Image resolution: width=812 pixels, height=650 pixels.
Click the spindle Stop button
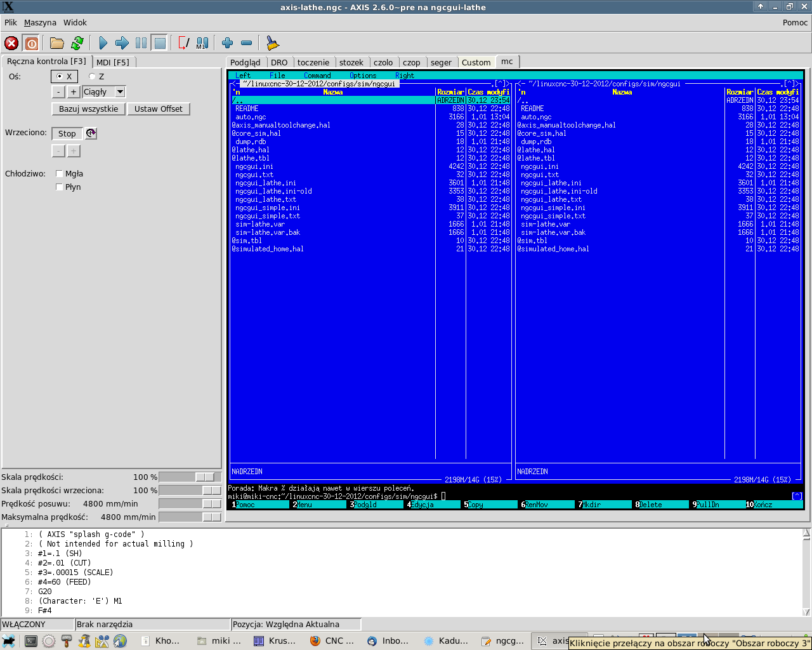(x=67, y=134)
